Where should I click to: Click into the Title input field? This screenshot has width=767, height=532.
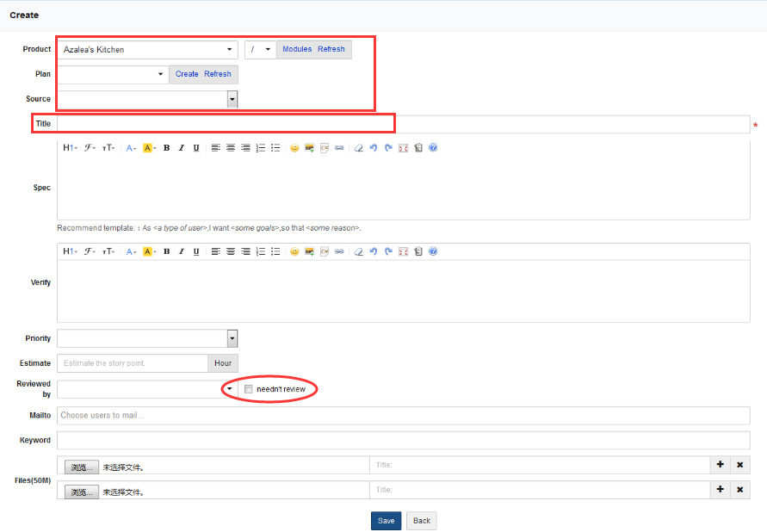[x=403, y=124]
